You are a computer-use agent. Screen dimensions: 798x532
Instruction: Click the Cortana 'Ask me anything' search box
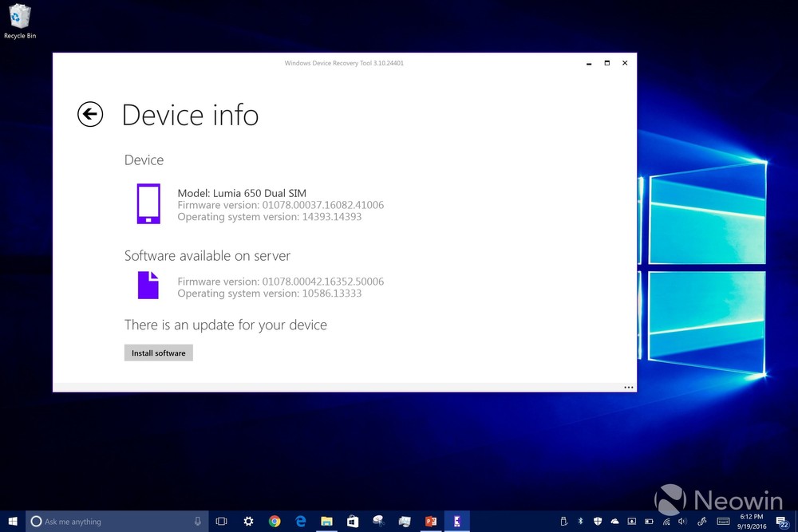pyautogui.click(x=117, y=522)
